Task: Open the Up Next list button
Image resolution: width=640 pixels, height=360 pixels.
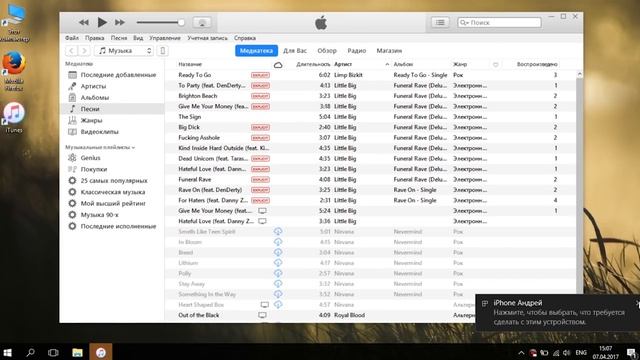Action: click(440, 22)
